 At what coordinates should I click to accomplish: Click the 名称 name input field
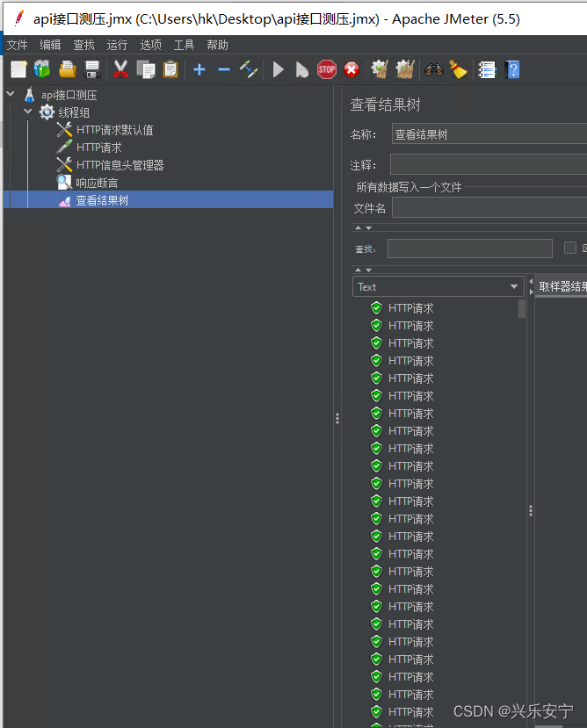pyautogui.click(x=489, y=134)
